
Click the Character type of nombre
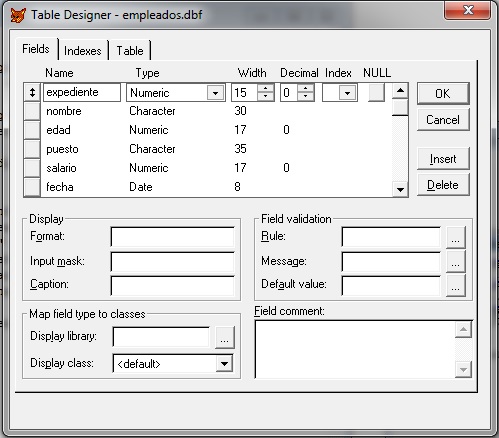coord(152,111)
